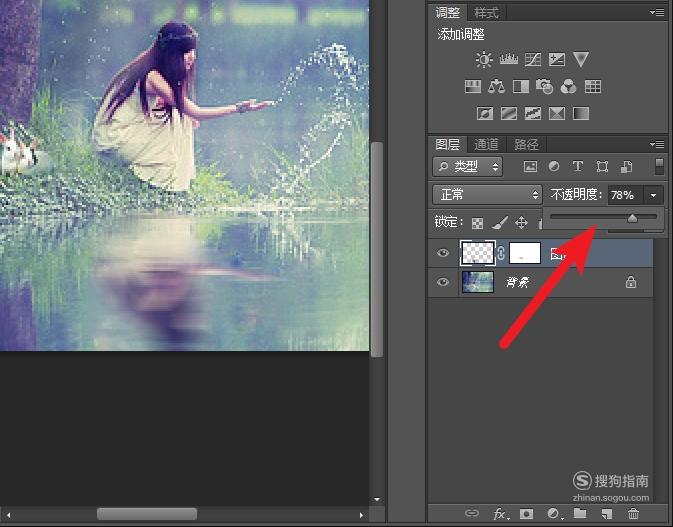673x527 pixels.
Task: Click the 背景 layer lock icon
Action: click(631, 282)
